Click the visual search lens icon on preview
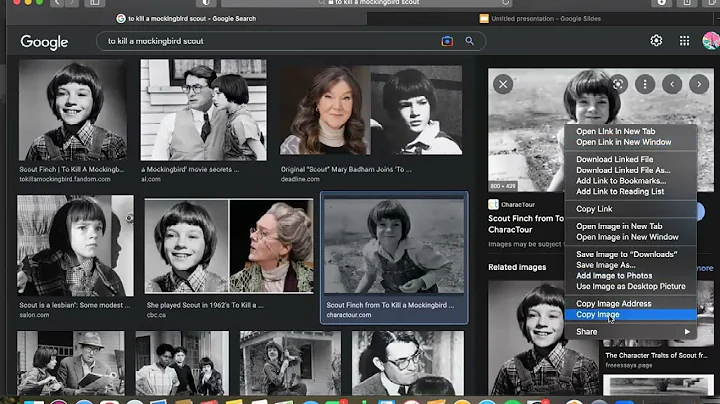Viewport: 720px width, 404px height. tap(618, 84)
